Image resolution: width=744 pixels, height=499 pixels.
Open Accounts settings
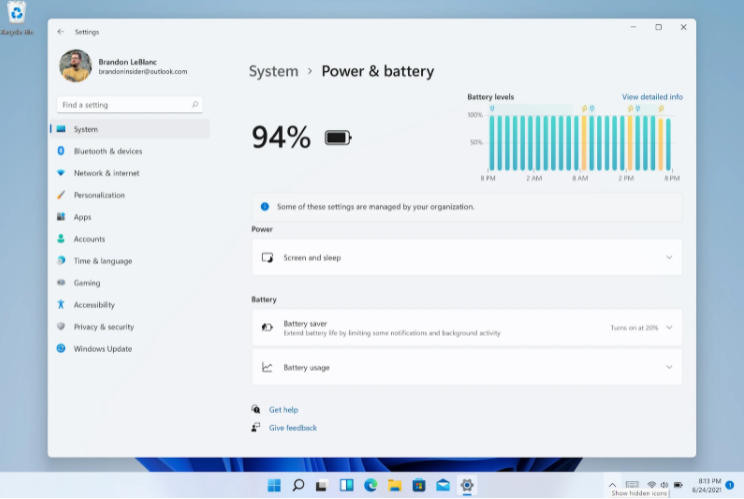coord(130,239)
